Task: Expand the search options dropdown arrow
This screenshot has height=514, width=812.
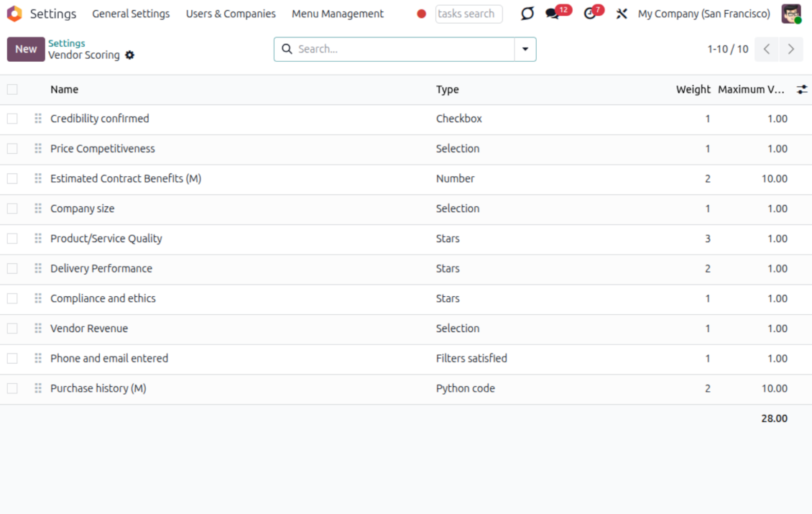Action: tap(525, 49)
